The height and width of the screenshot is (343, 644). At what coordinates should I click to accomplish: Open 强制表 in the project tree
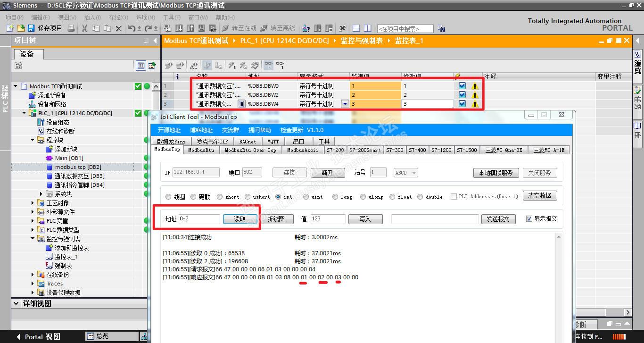pyautogui.click(x=64, y=266)
